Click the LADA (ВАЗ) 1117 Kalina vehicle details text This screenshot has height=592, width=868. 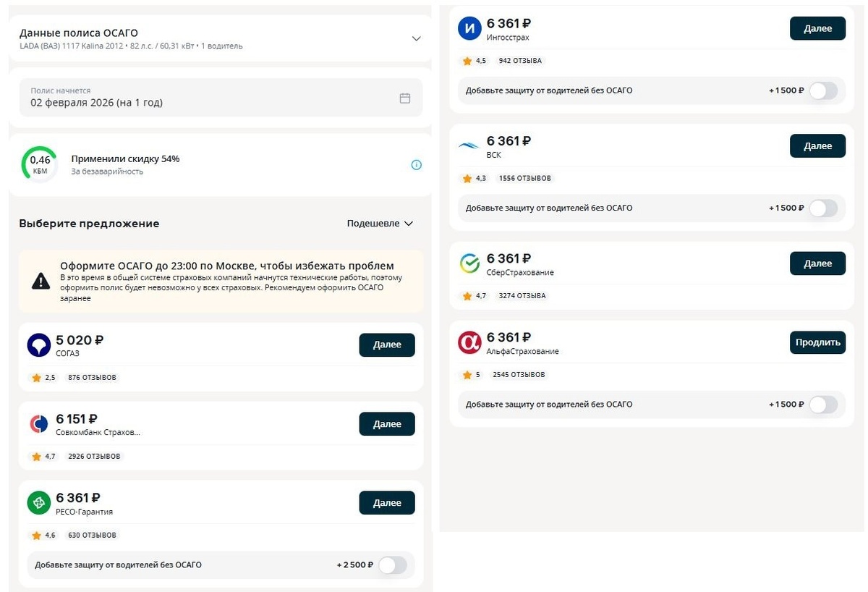tap(131, 46)
